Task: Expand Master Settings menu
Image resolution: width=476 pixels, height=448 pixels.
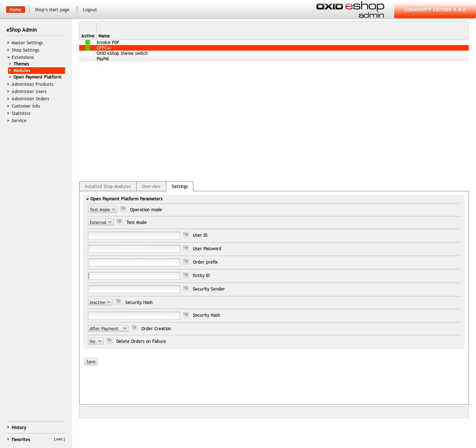Action: [27, 43]
